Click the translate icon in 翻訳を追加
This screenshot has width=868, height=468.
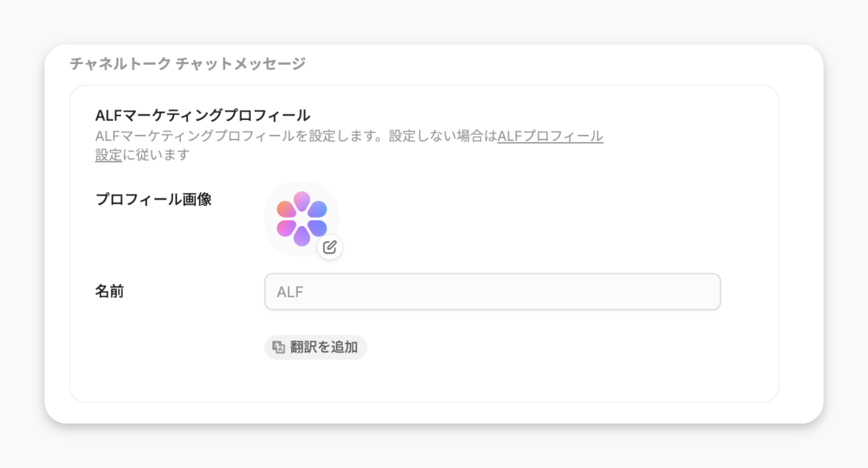[278, 347]
